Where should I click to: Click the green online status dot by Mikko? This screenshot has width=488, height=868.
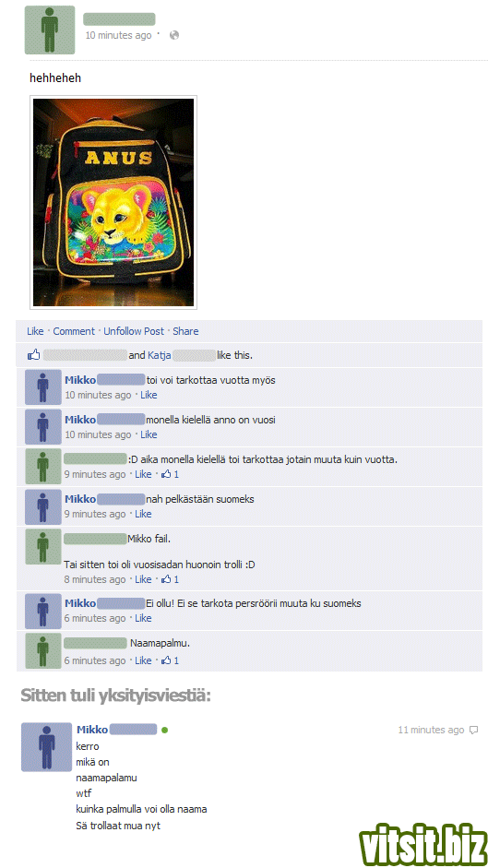[164, 731]
